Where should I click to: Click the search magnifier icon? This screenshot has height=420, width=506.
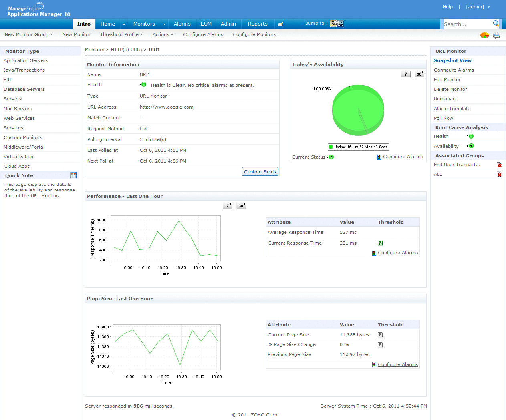point(496,24)
